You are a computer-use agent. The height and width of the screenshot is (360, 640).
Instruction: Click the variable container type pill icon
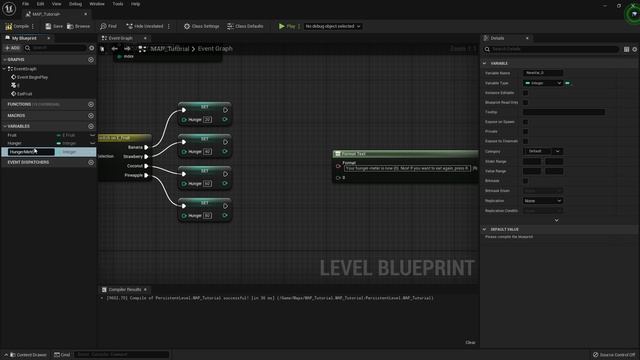[568, 83]
